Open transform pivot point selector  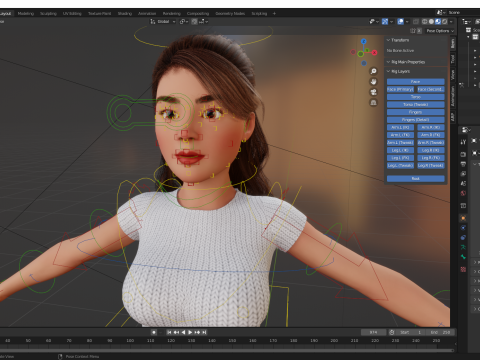184,22
